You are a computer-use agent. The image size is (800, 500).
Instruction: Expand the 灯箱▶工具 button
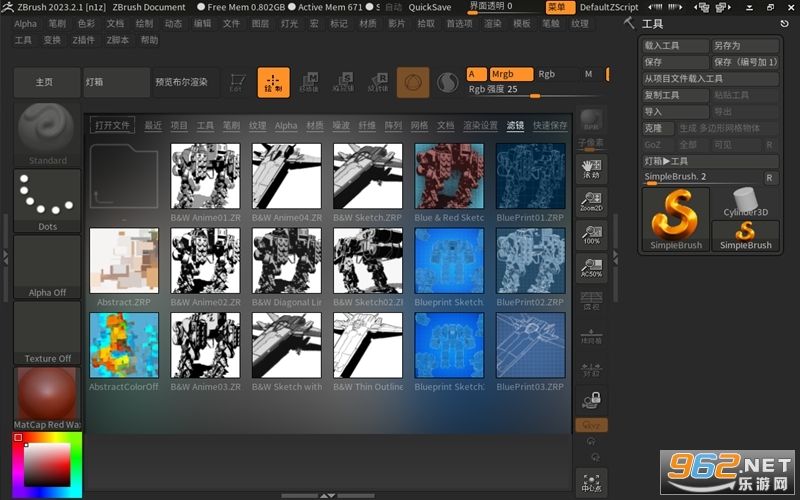pyautogui.click(x=711, y=161)
